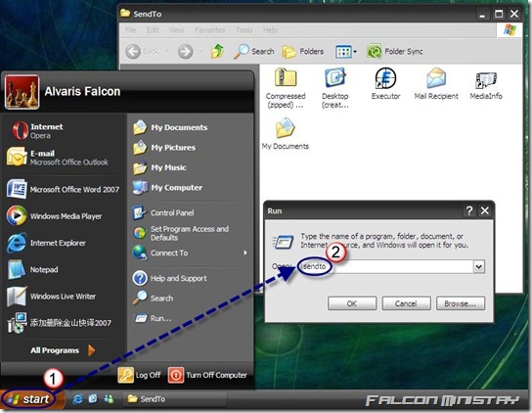Click Cancel in Run dialog
This screenshot has width=532, height=413.
tap(406, 303)
